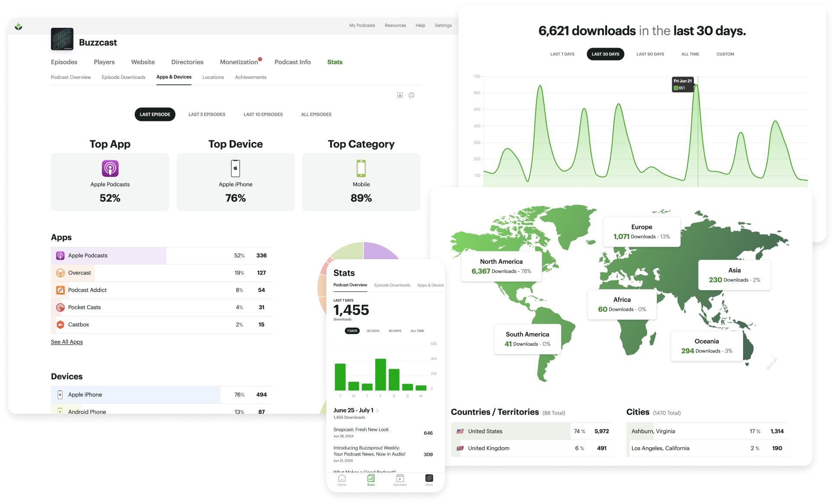835x504 pixels.
Task: Select the Custom date range option
Action: [x=725, y=54]
